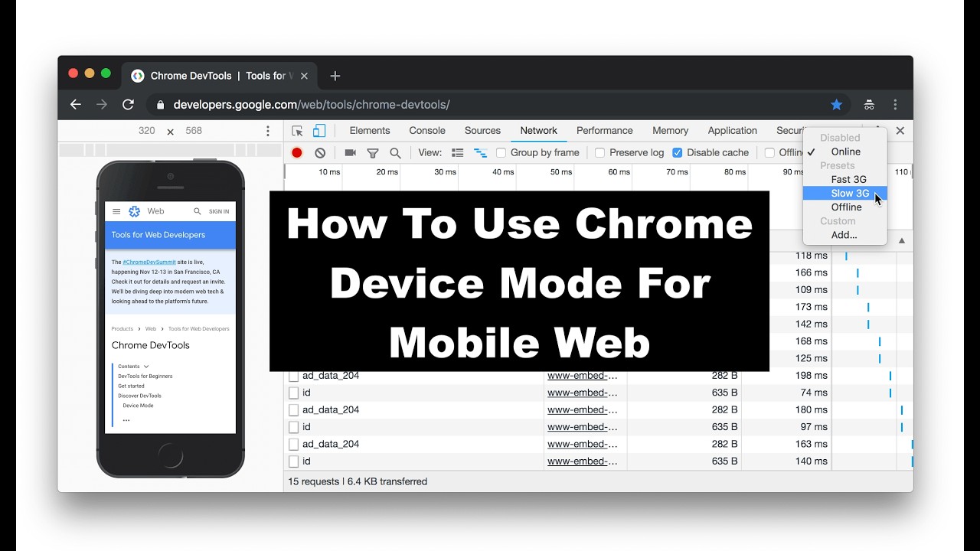Viewport: 980px width, 551px height.
Task: Open the Elements tab
Action: tap(370, 131)
